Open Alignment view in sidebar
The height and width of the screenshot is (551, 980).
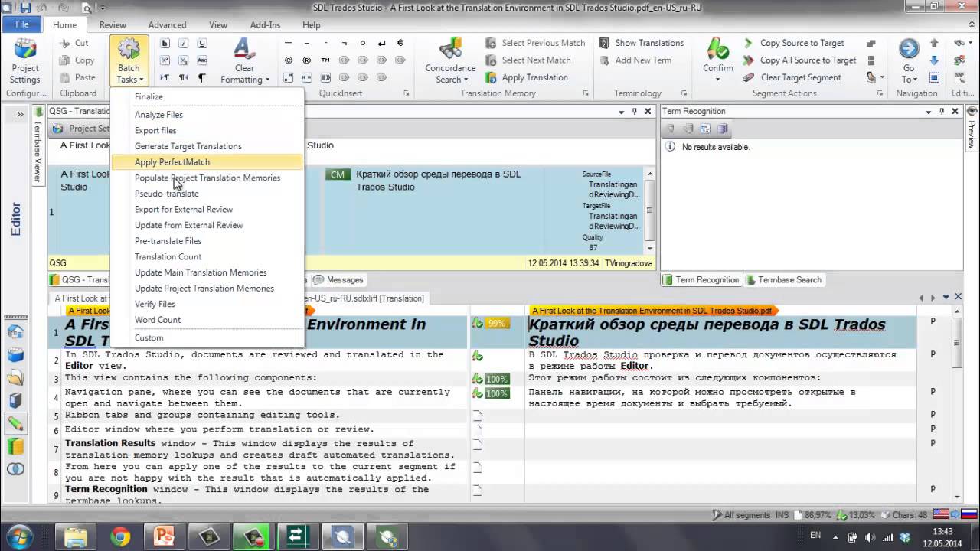pos(15,469)
